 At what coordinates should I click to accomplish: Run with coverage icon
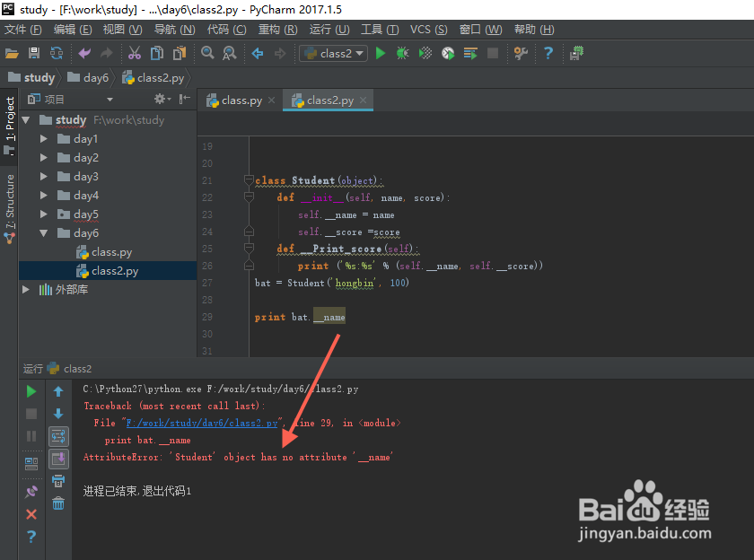click(425, 53)
